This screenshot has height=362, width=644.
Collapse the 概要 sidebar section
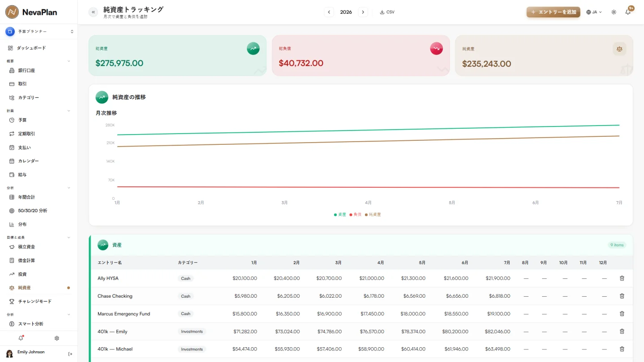click(x=69, y=61)
